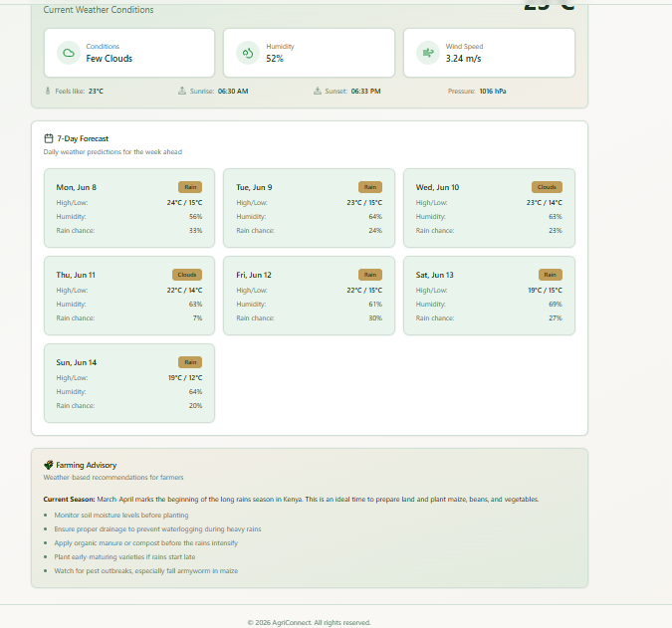
Task: Click the '06:30 AM' sunrise time
Action: [x=233, y=91]
